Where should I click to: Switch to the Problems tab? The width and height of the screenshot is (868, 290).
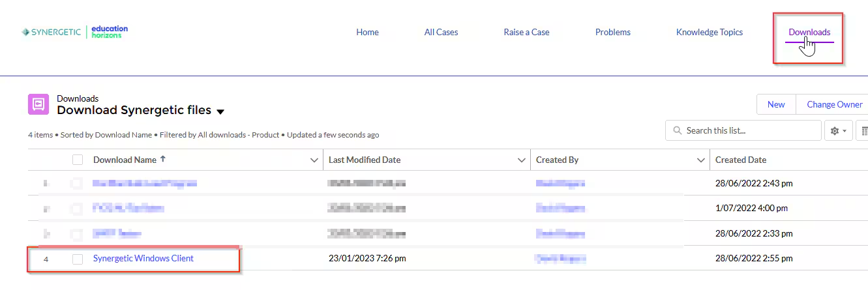pos(613,32)
